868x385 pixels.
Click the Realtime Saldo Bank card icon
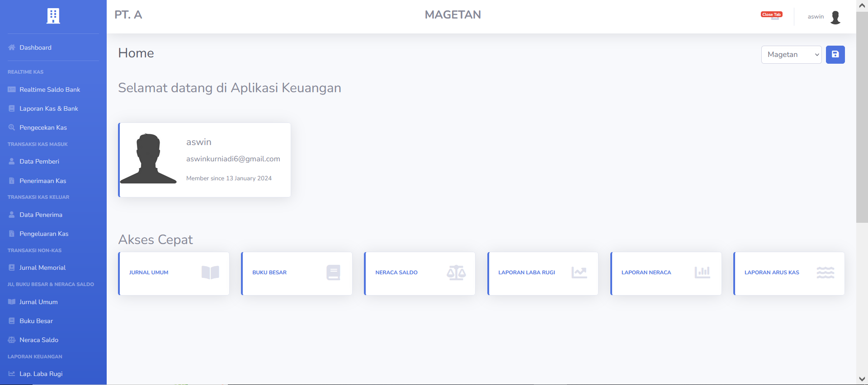(x=12, y=89)
